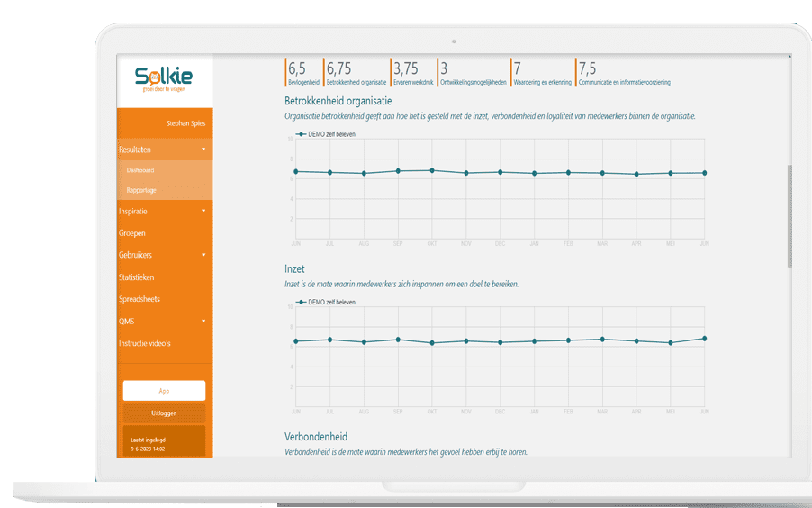
Task: Open the Inspiratie menu item
Action: point(133,211)
